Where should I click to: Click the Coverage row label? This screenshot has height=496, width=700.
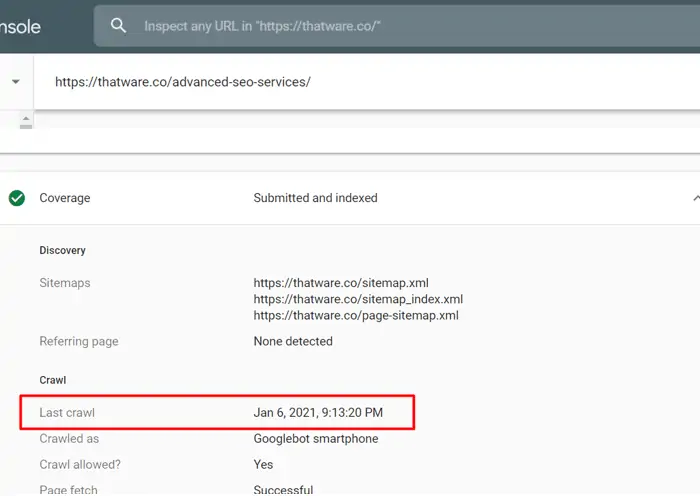point(65,198)
